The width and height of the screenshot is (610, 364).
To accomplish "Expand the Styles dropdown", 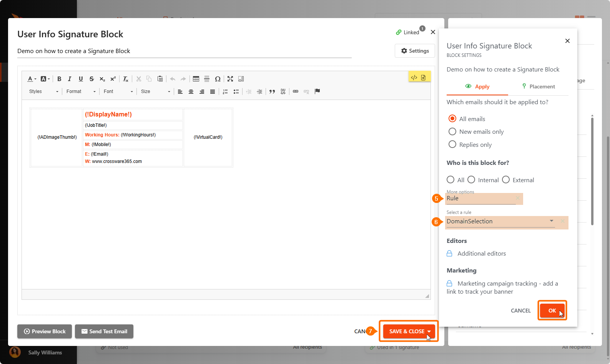I will 43,91.
